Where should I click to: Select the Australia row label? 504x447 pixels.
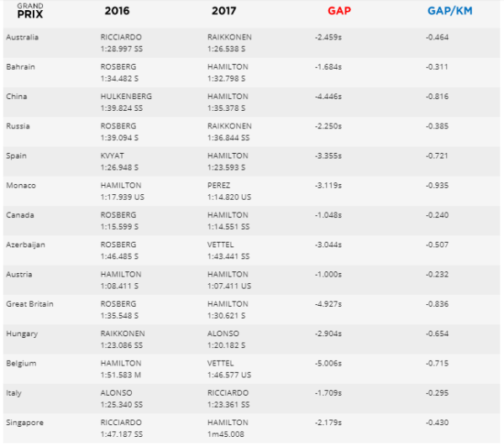click(22, 38)
